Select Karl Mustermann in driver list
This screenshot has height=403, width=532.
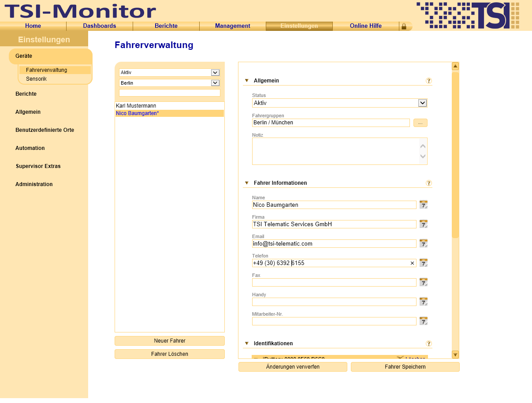click(170, 106)
